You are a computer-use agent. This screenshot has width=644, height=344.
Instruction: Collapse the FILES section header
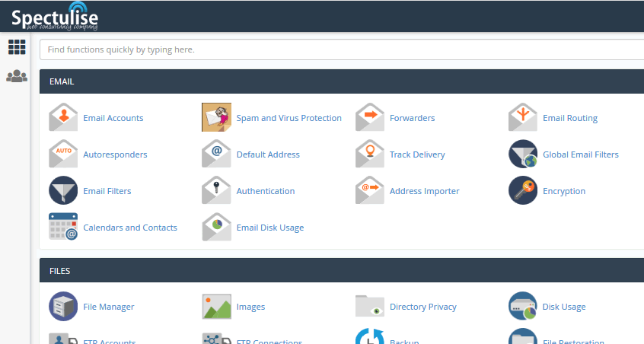[x=342, y=270]
